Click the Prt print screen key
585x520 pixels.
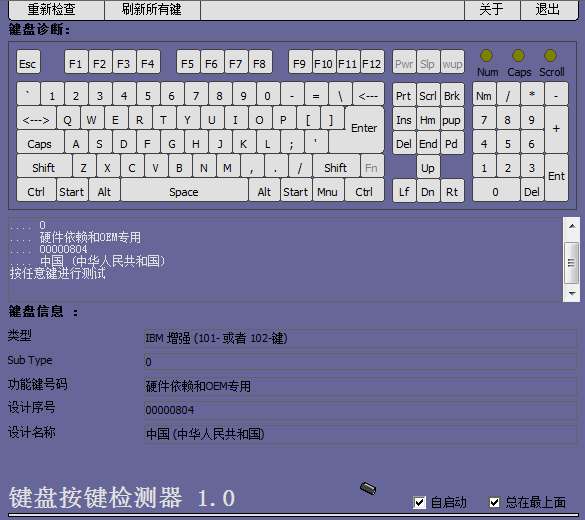[404, 94]
